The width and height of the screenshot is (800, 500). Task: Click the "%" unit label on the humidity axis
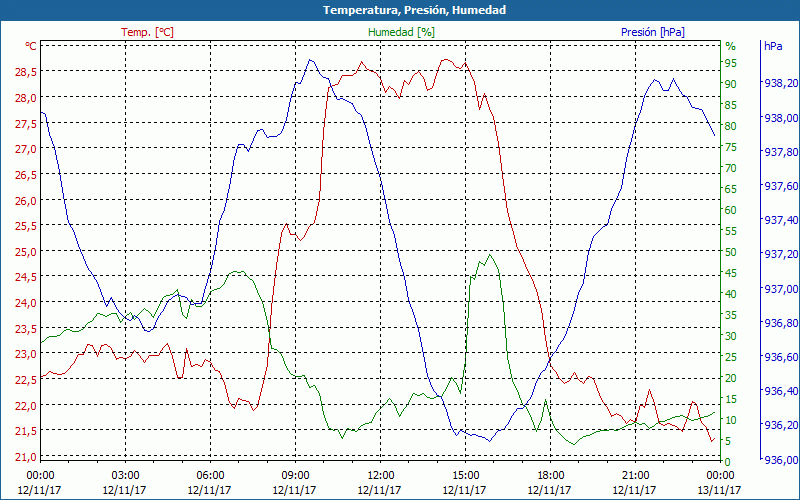731,46
